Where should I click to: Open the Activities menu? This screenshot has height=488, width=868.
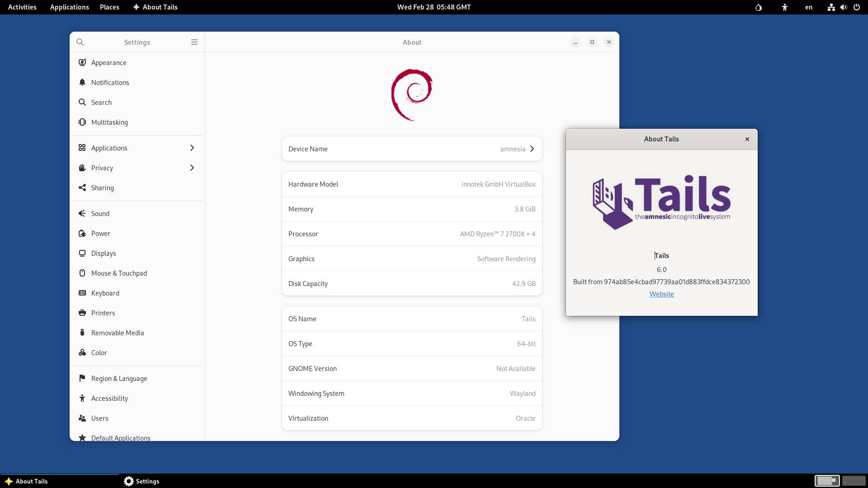tap(22, 7)
